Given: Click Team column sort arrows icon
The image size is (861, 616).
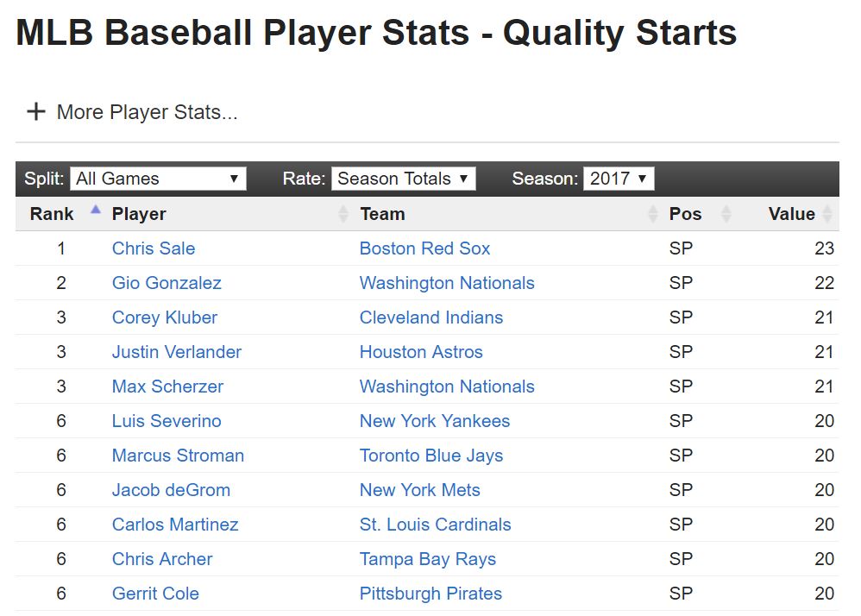Looking at the screenshot, I should click(x=653, y=214).
